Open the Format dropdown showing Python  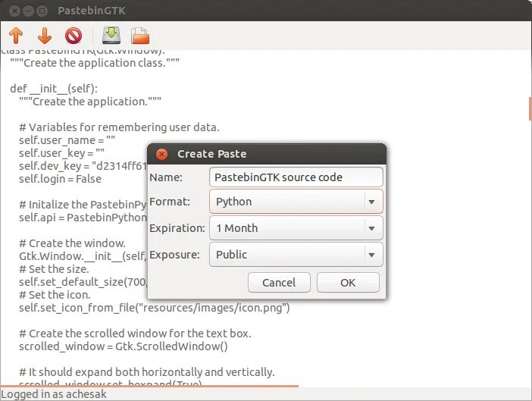[x=296, y=202]
